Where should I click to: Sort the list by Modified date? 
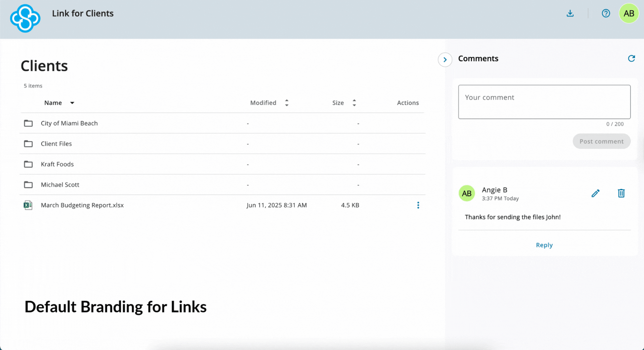click(286, 103)
